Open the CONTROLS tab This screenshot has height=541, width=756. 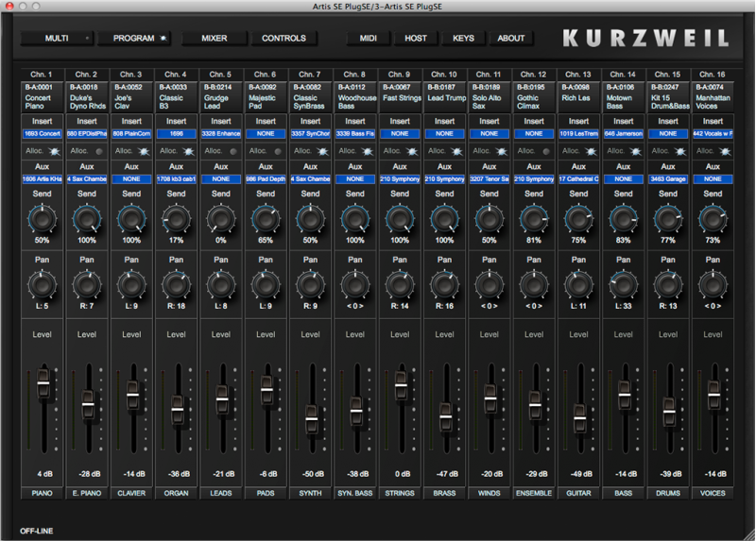pyautogui.click(x=283, y=39)
